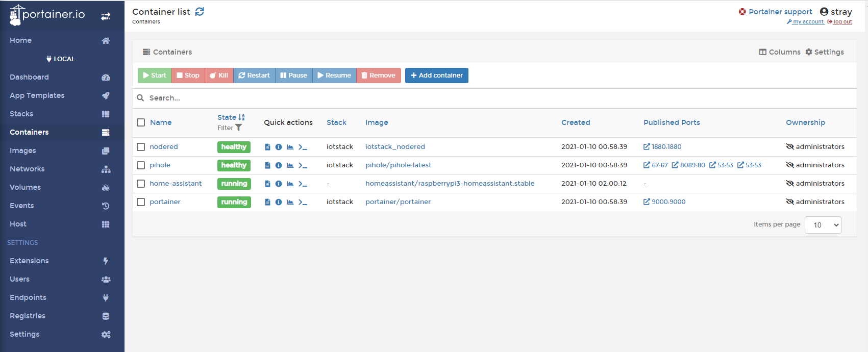Open logs icon for home-assistant container
868x352 pixels.
[x=267, y=184]
